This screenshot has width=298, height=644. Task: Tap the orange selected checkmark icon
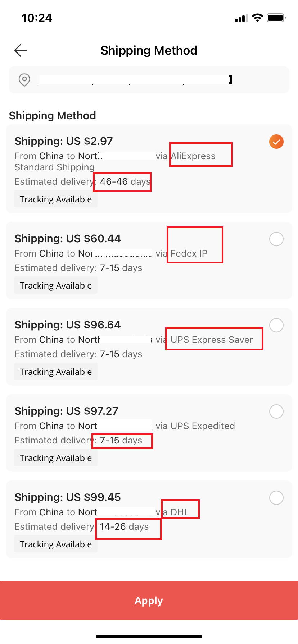click(x=276, y=142)
